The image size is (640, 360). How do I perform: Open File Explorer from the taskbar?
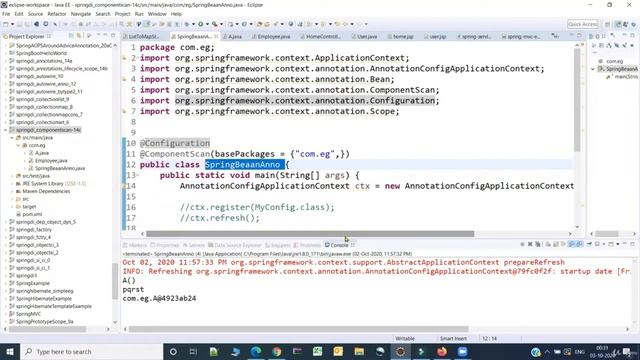point(359,351)
